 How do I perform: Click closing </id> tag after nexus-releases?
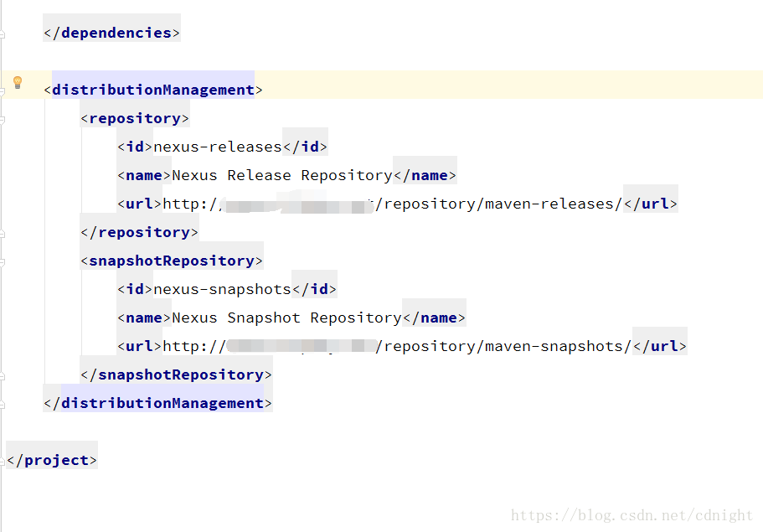[305, 147]
